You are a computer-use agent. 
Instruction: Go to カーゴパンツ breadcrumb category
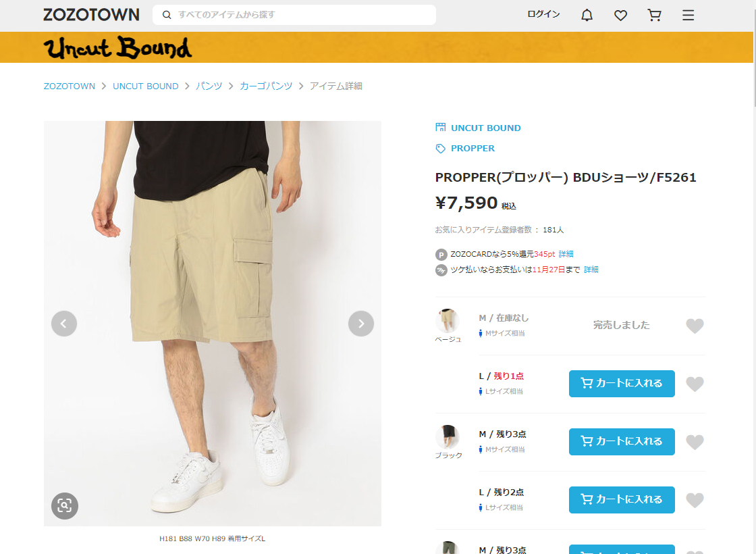266,86
